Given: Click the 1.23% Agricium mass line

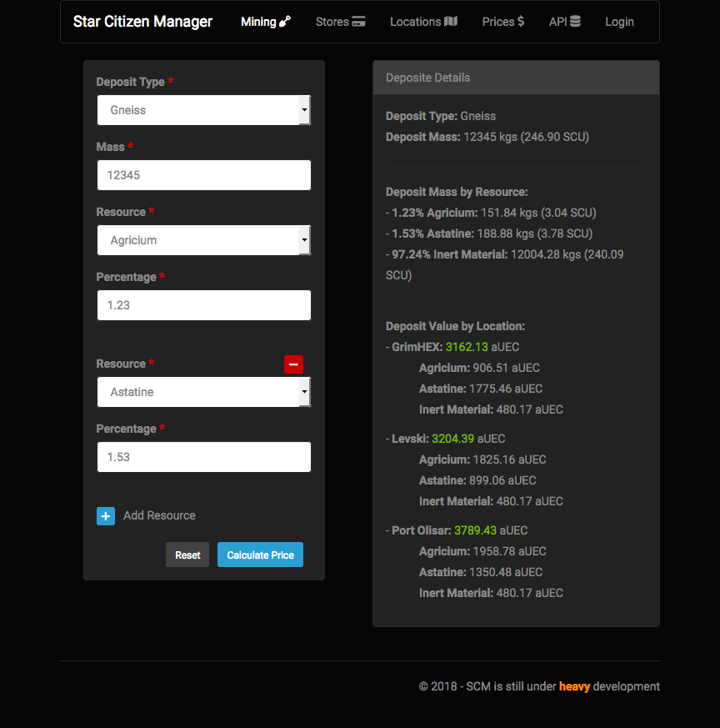Looking at the screenshot, I should point(491,213).
